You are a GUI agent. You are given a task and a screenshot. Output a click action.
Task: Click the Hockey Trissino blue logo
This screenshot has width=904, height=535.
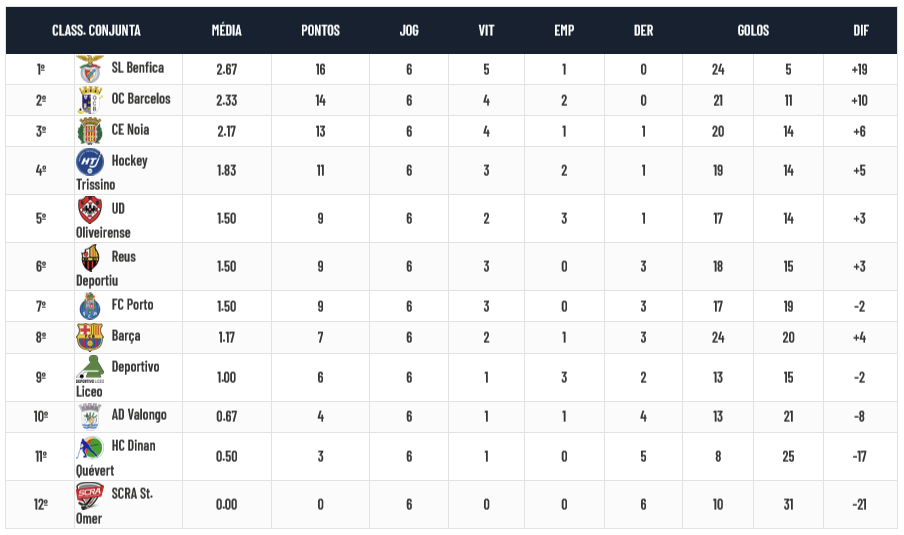[x=90, y=162]
